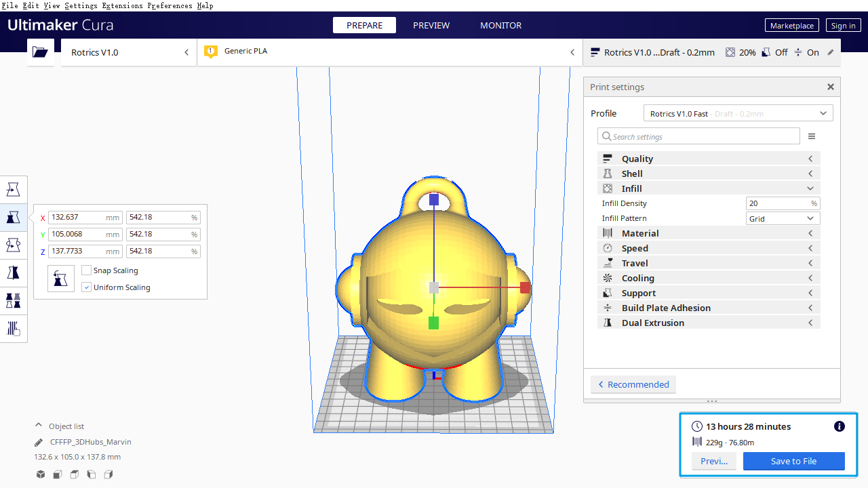Select CFFFP_3DHubs_Marvin in object list
868x488 pixels.
coord(91,442)
